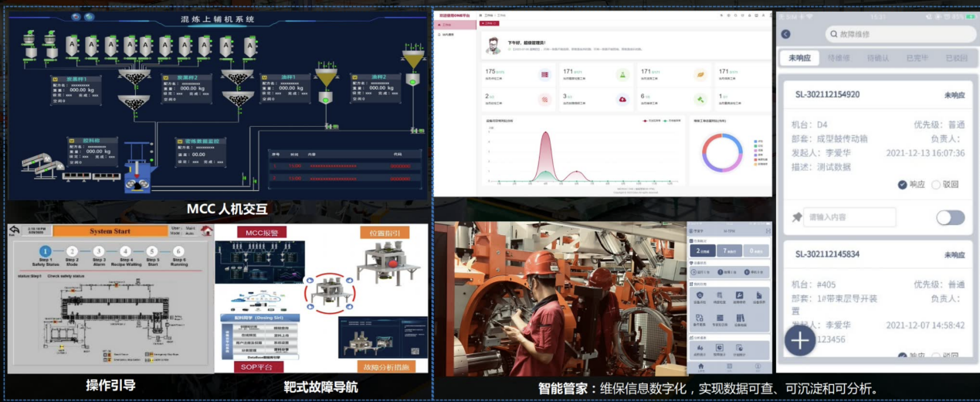The width and height of the screenshot is (980, 402).
Task: Click the green hammer stat card icon
Action: coord(699,100)
